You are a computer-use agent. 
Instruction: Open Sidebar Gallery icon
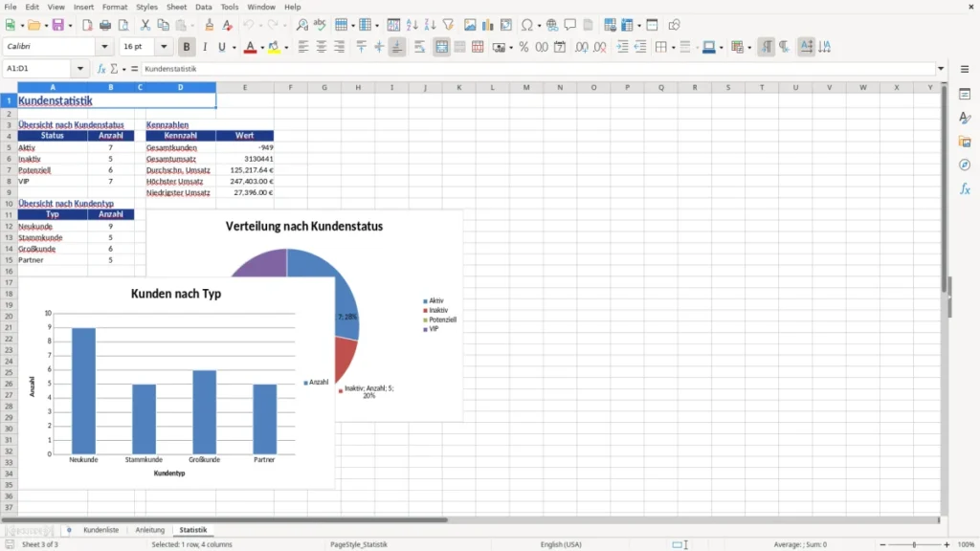tap(965, 142)
